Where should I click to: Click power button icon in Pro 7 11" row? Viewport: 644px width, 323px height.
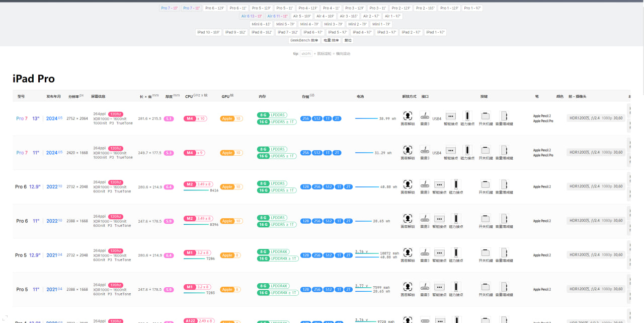point(486,150)
